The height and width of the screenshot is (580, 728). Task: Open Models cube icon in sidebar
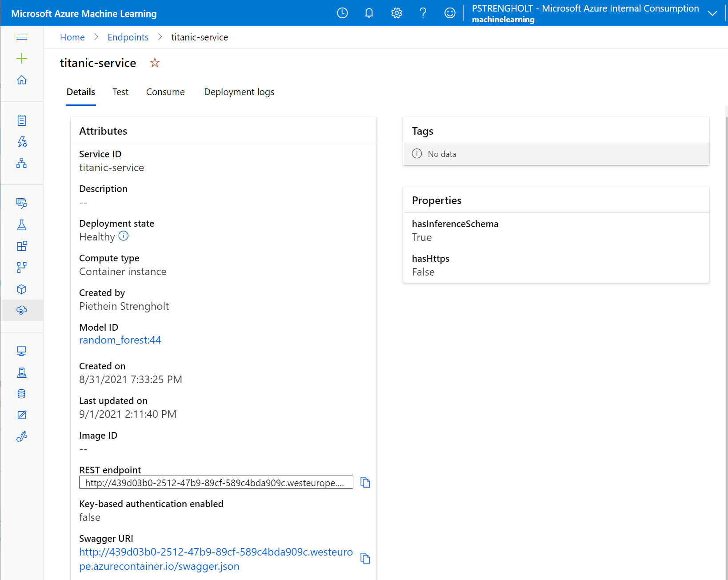click(22, 289)
